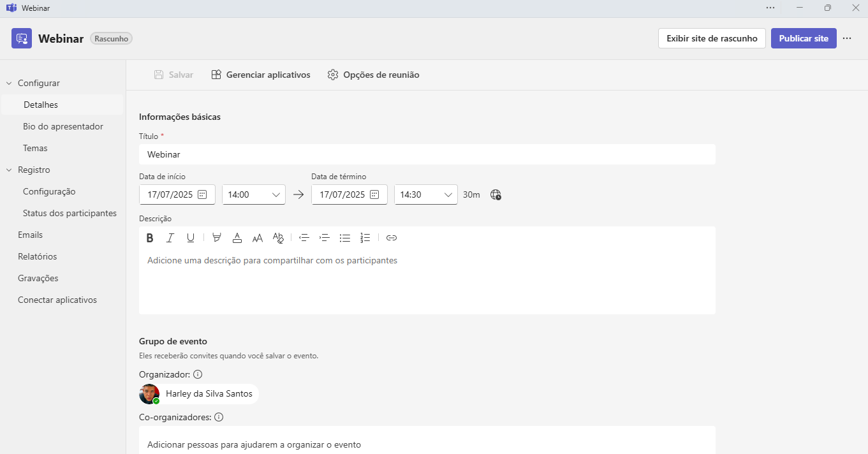Toggle underline text formatting
This screenshot has height=454, width=868.
click(x=191, y=238)
